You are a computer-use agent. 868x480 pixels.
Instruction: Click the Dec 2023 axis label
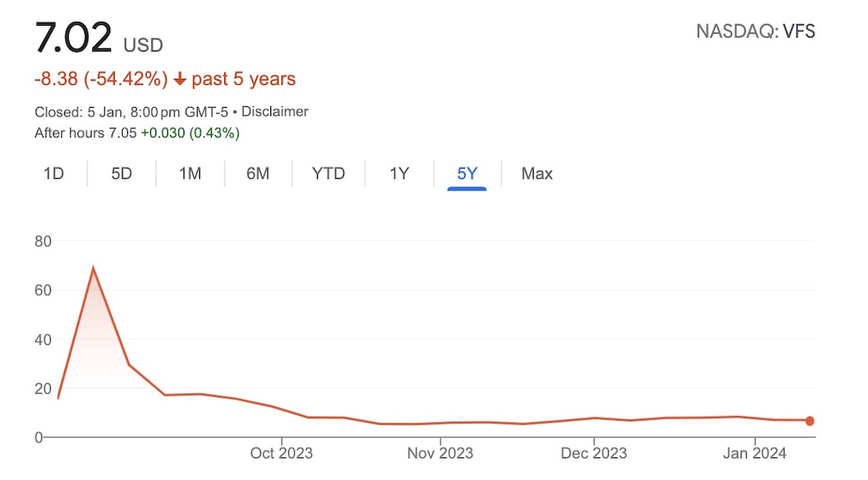595,453
